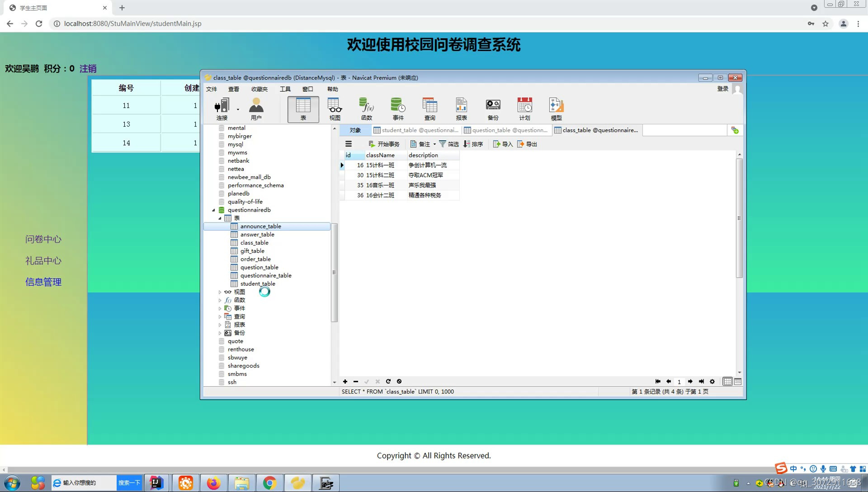868x492 pixels.
Task: Go to next record page
Action: click(690, 382)
